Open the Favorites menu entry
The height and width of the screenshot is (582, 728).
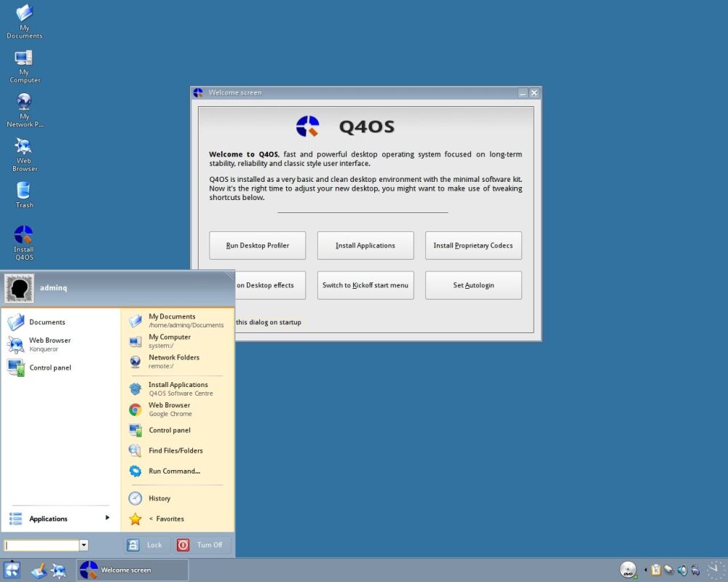point(178,519)
